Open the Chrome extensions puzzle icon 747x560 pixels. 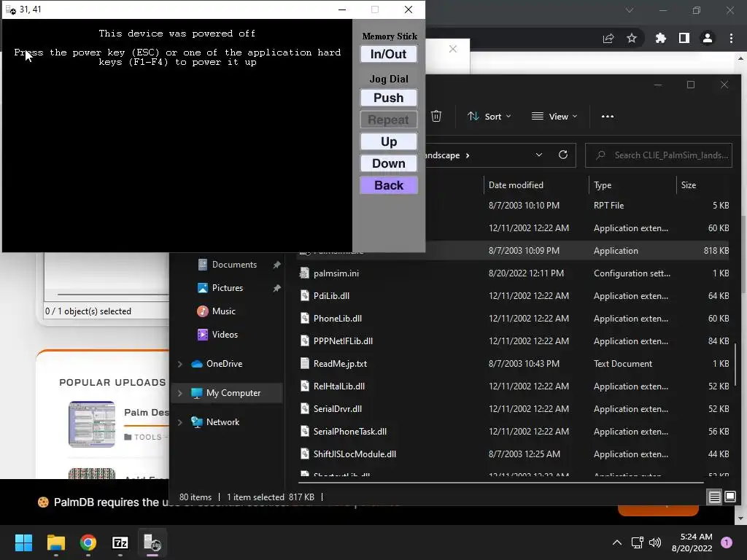click(x=661, y=38)
